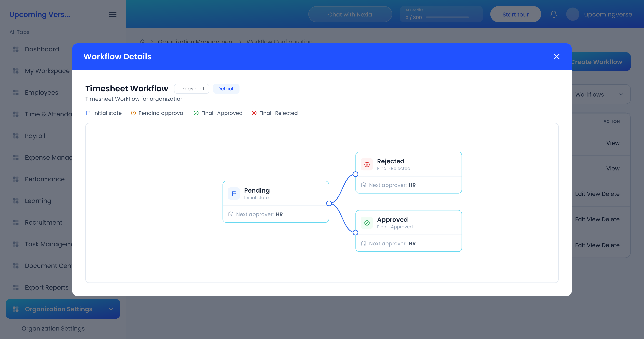Click the ACTION column header
Viewport: 644px width, 339px height.
[x=611, y=121]
